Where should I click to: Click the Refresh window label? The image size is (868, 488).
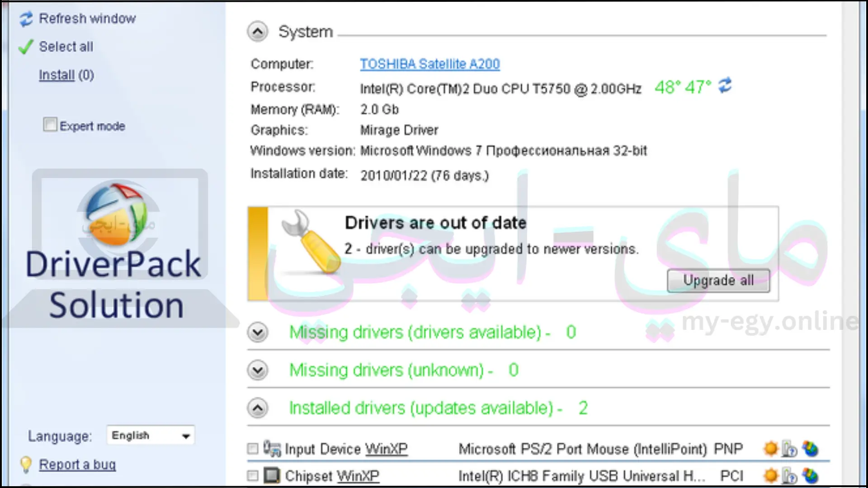point(87,19)
